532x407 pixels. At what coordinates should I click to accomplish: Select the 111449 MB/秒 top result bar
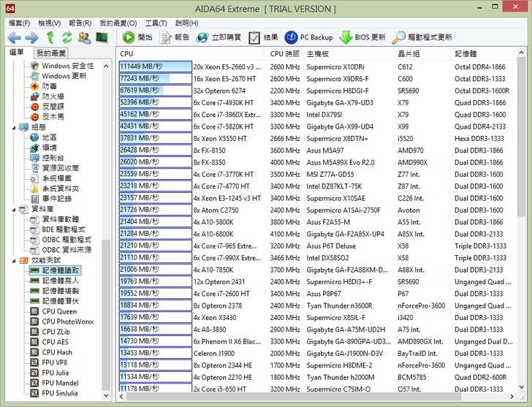pos(154,66)
